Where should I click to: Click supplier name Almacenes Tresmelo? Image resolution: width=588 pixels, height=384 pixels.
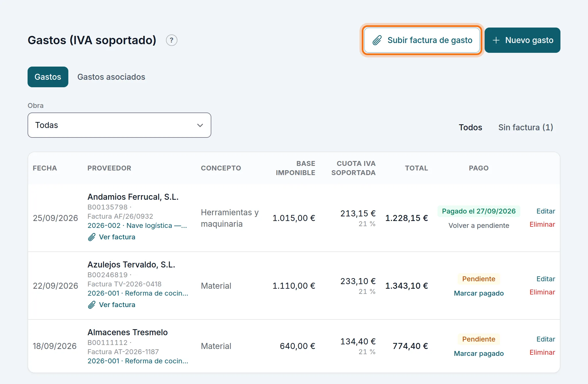pyautogui.click(x=127, y=332)
